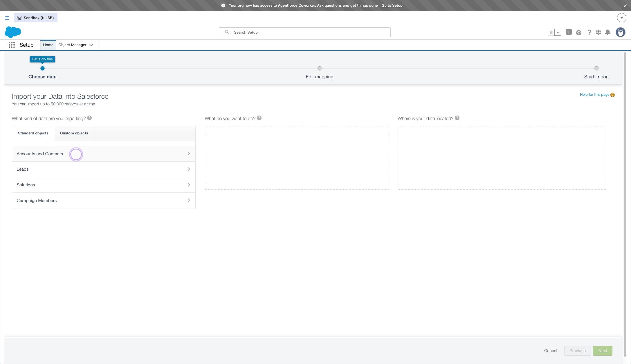
Task: Open the favorites list dropdown arrow
Action: [x=558, y=32]
